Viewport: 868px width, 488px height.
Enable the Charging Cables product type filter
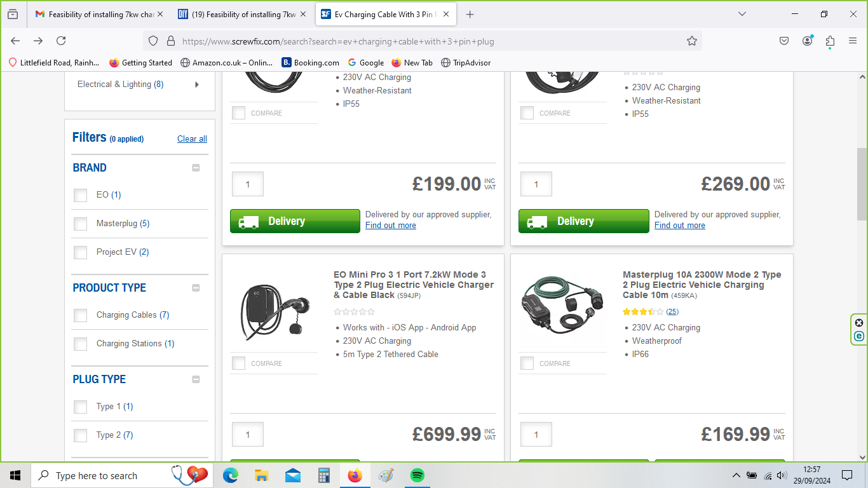click(x=80, y=315)
